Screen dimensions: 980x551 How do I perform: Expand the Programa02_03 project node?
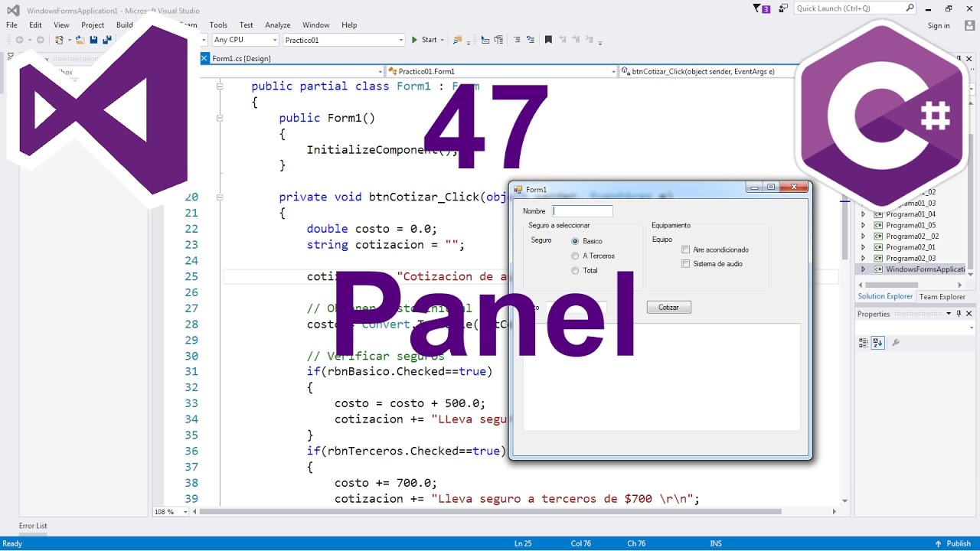click(x=864, y=258)
